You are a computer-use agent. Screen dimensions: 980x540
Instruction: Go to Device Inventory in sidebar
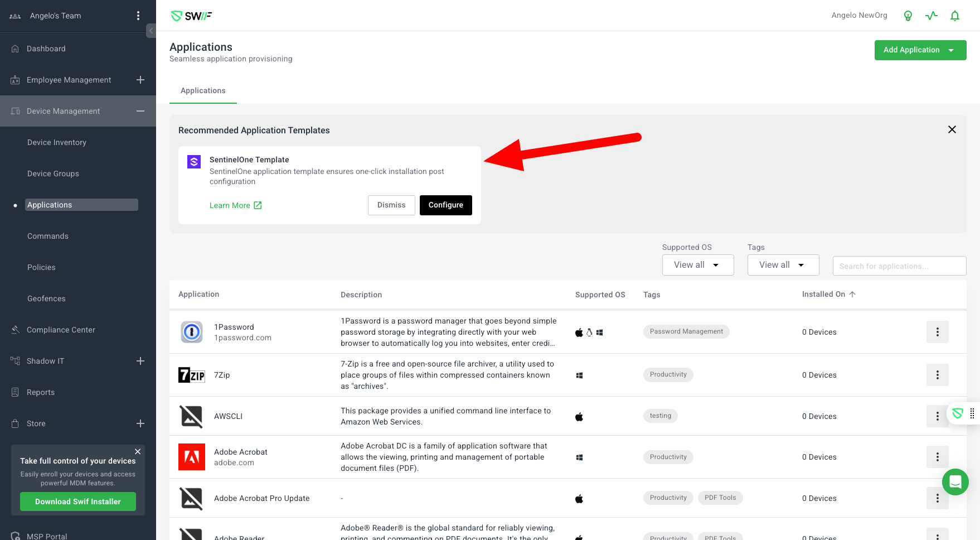pos(57,142)
